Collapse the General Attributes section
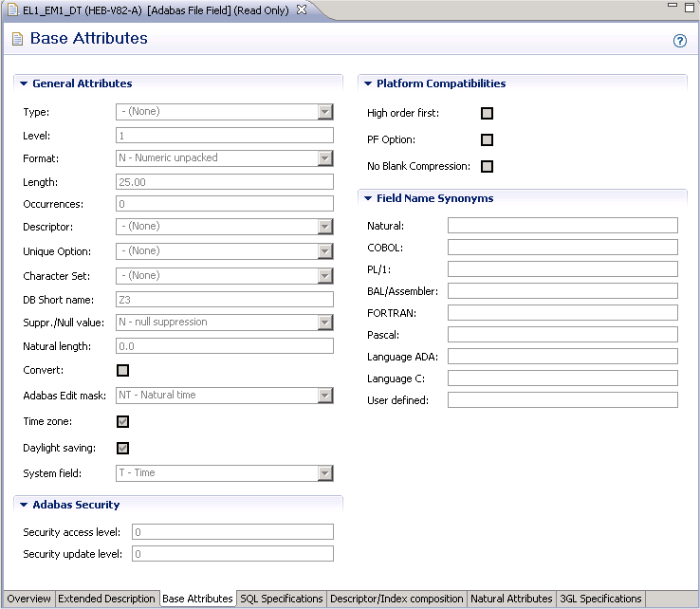The height and width of the screenshot is (609, 700). pos(24,83)
